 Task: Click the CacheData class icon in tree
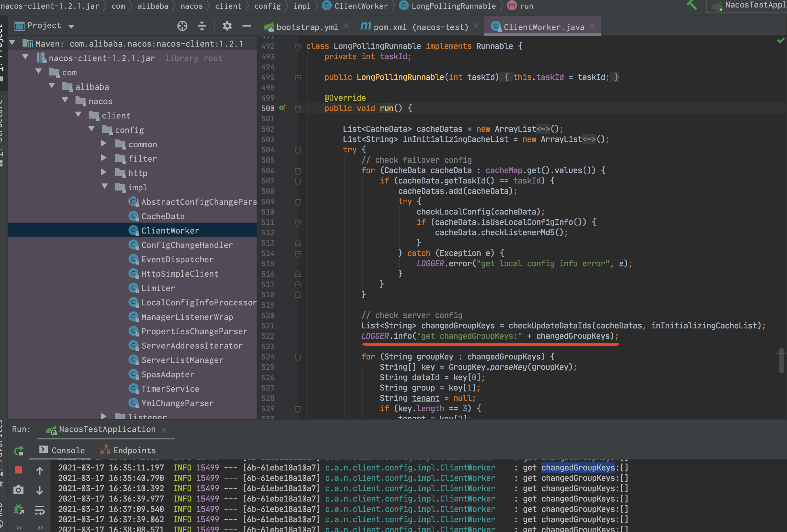(x=134, y=216)
